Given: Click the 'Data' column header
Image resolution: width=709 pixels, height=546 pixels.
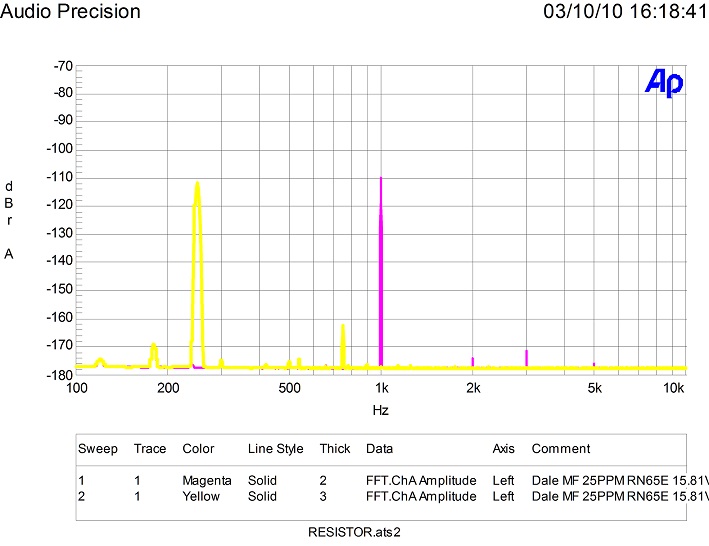Looking at the screenshot, I should click(x=379, y=449).
